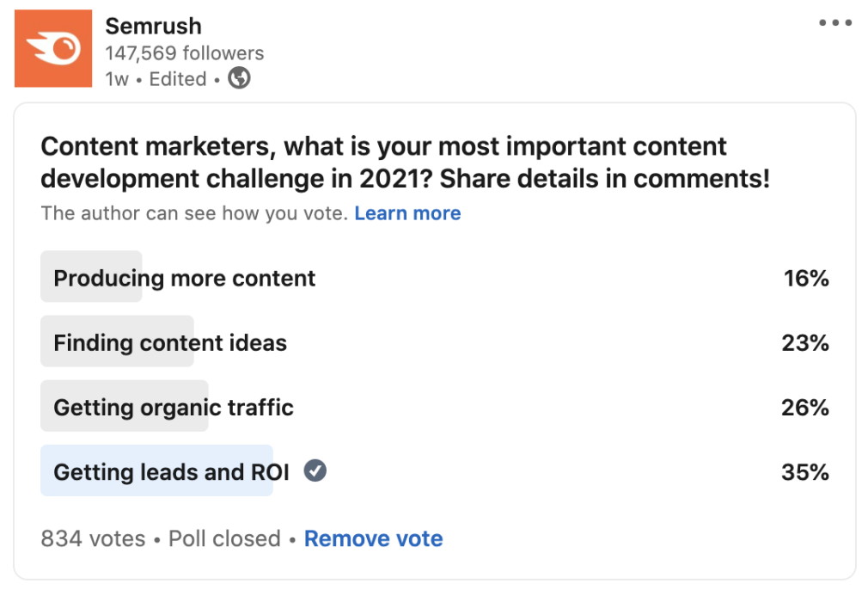868x590 pixels.
Task: Click the 23% result percentage
Action: (x=805, y=343)
